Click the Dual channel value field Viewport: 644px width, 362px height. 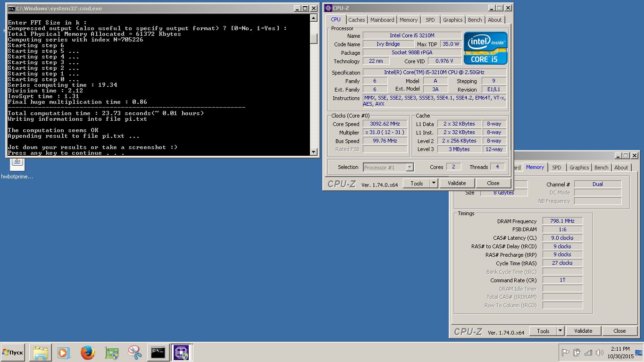(598, 184)
